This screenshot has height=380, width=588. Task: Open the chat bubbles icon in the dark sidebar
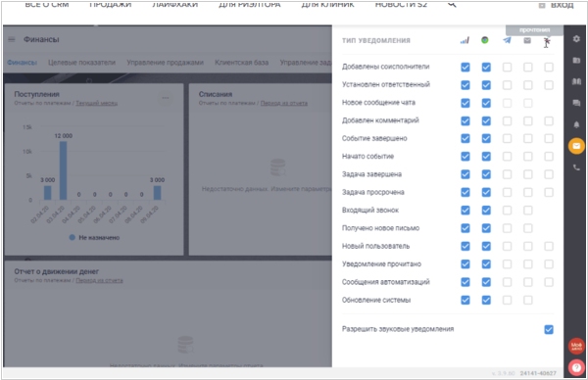click(576, 103)
